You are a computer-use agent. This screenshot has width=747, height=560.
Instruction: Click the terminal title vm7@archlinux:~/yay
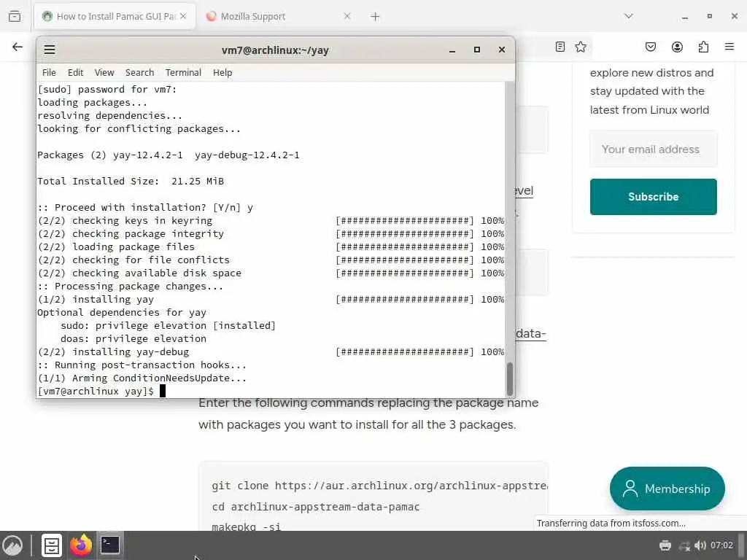pyautogui.click(x=275, y=50)
